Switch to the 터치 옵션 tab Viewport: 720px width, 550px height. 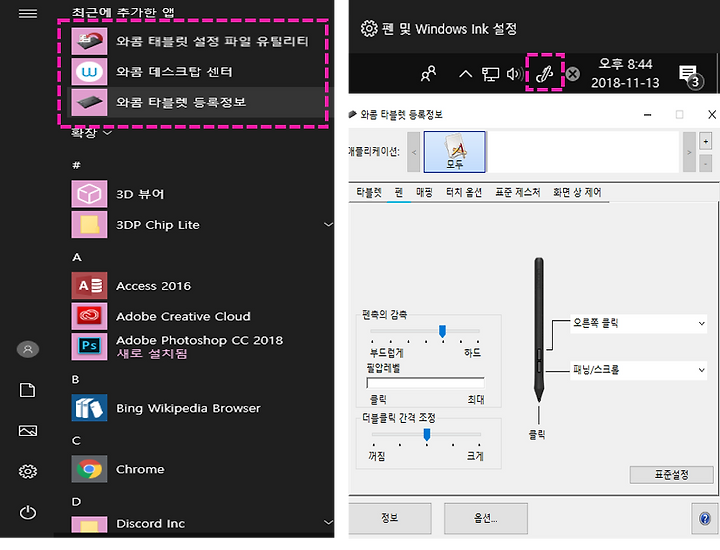click(x=464, y=192)
